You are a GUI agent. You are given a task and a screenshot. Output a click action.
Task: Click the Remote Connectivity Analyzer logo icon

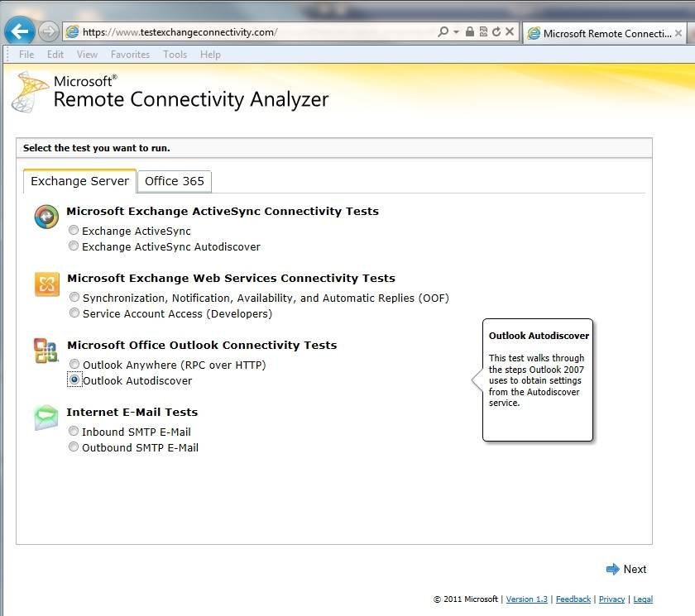coord(30,92)
